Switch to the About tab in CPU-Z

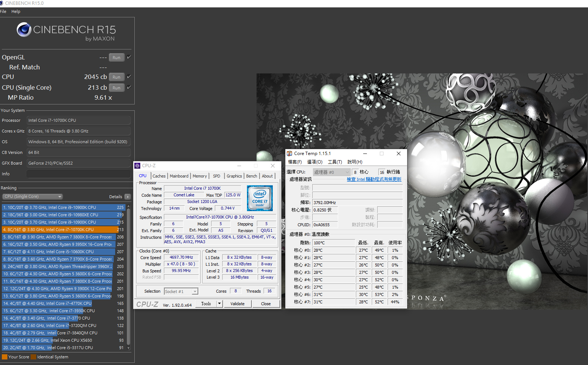click(x=267, y=176)
